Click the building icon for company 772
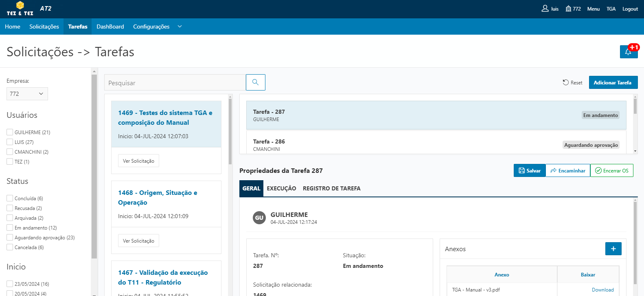This screenshot has width=644, height=296. (568, 9)
